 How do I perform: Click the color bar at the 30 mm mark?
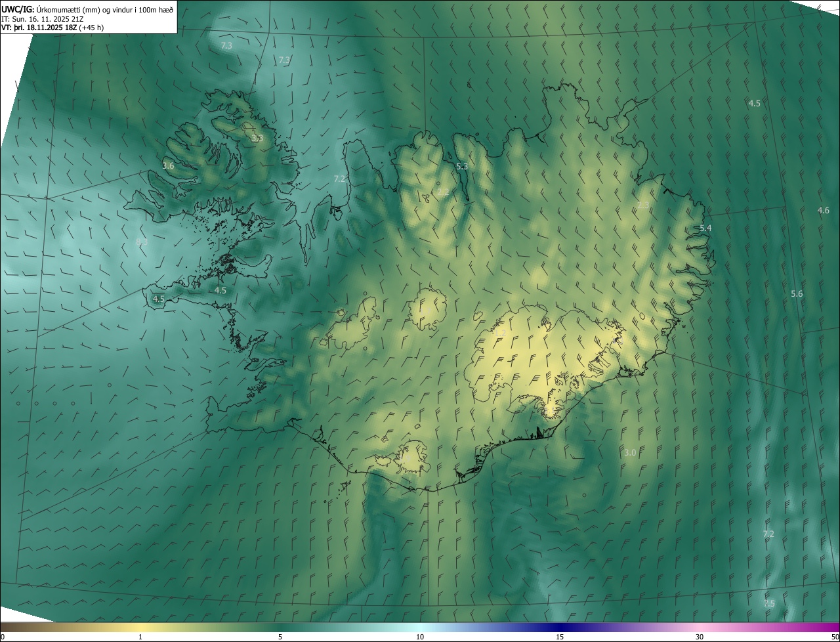click(700, 628)
